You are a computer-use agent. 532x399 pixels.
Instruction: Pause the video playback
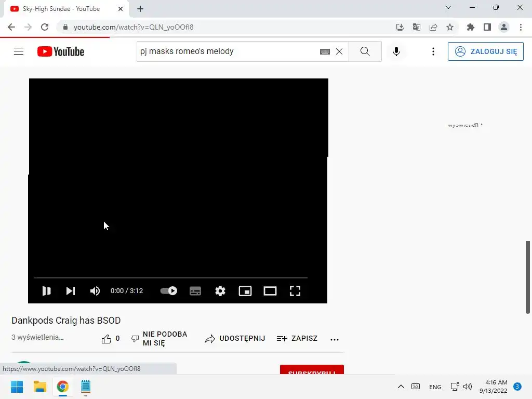[46, 291]
